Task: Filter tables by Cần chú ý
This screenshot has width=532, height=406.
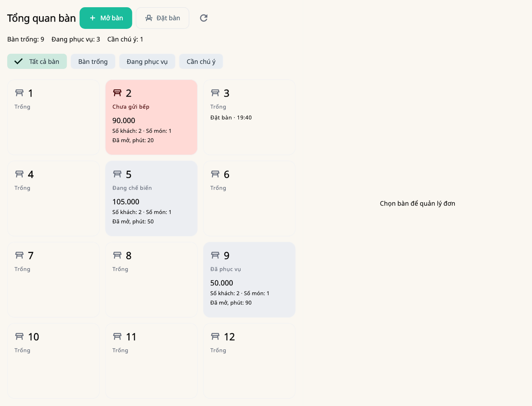Action: pyautogui.click(x=201, y=61)
